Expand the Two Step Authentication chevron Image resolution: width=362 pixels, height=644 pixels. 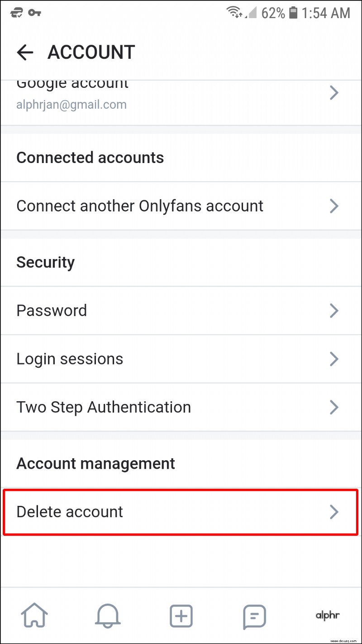[x=334, y=407]
